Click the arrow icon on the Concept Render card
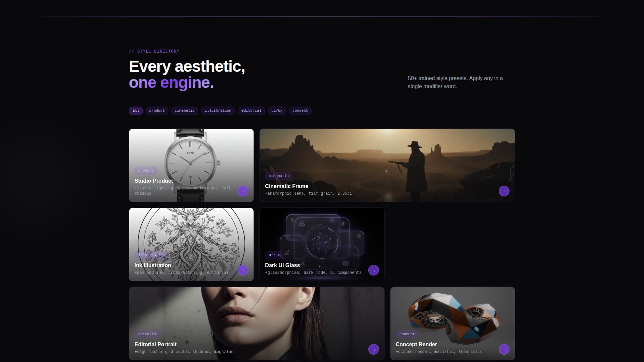 click(504, 349)
